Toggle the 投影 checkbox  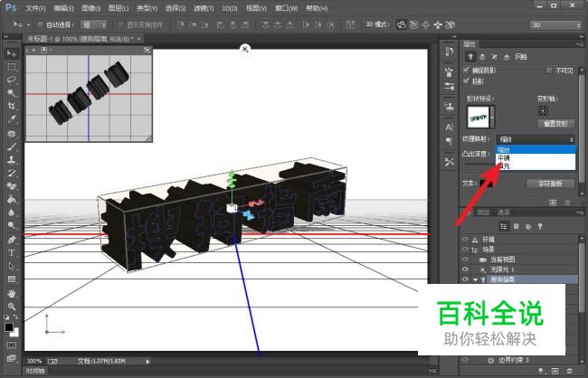[467, 80]
